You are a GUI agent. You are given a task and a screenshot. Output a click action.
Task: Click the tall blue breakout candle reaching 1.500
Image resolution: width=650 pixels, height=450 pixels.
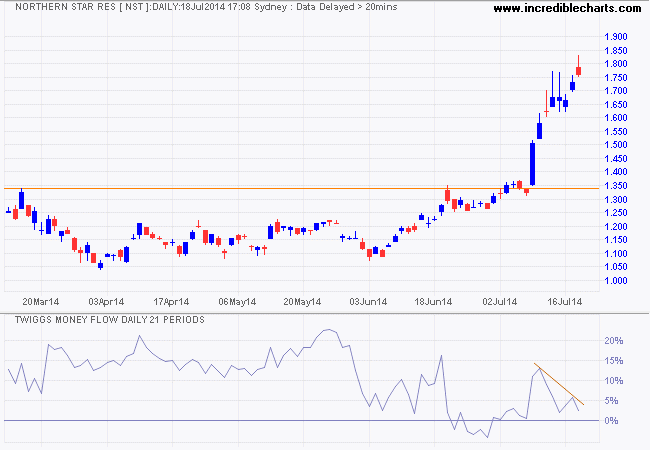tap(533, 164)
